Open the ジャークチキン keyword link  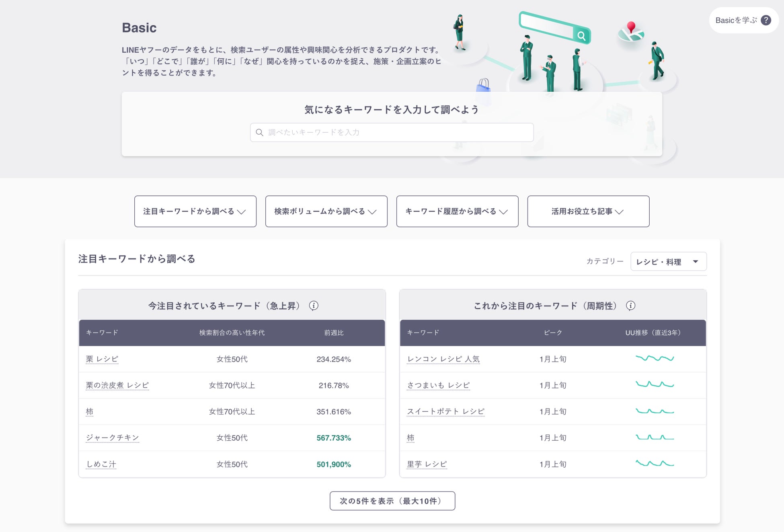tap(112, 438)
